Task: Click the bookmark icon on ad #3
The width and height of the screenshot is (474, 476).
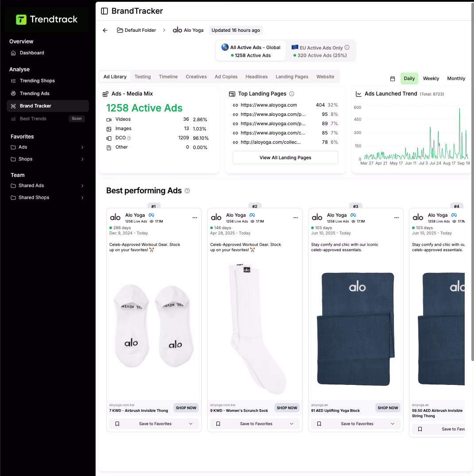Action: click(319, 424)
